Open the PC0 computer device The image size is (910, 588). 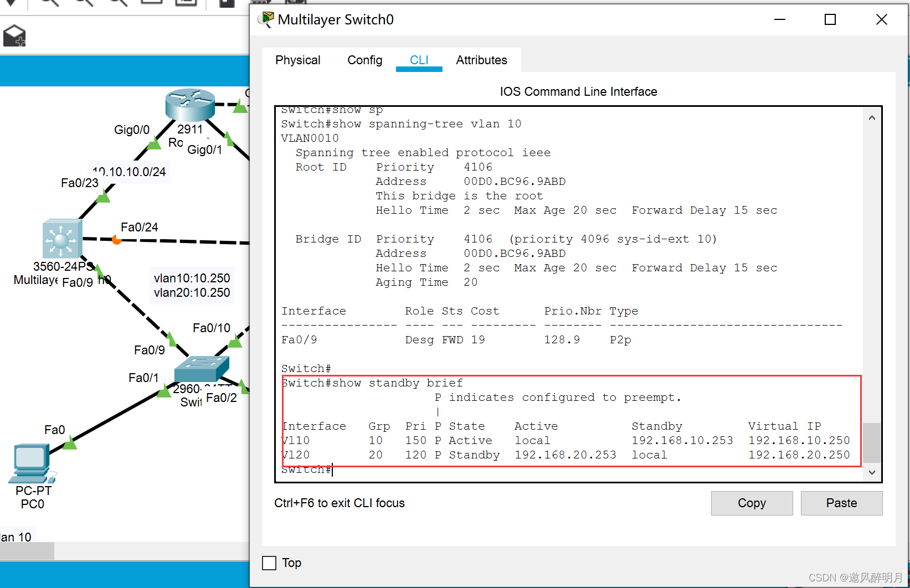click(x=30, y=463)
